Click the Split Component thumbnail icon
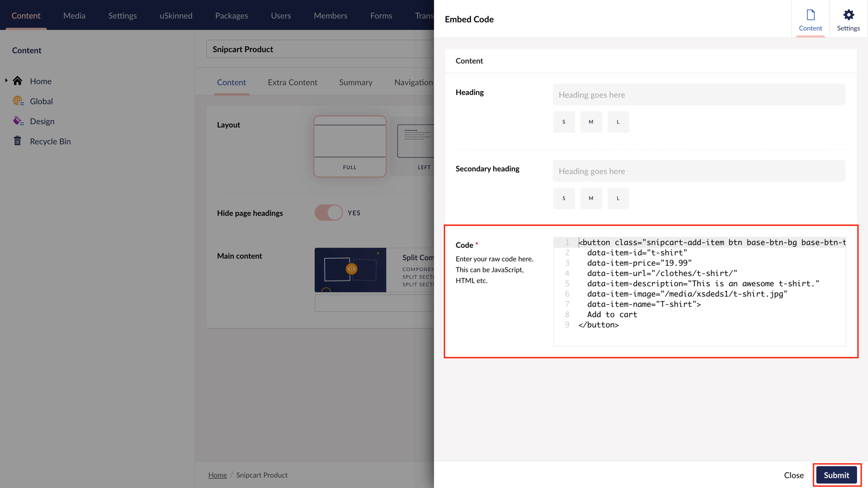 coord(350,269)
